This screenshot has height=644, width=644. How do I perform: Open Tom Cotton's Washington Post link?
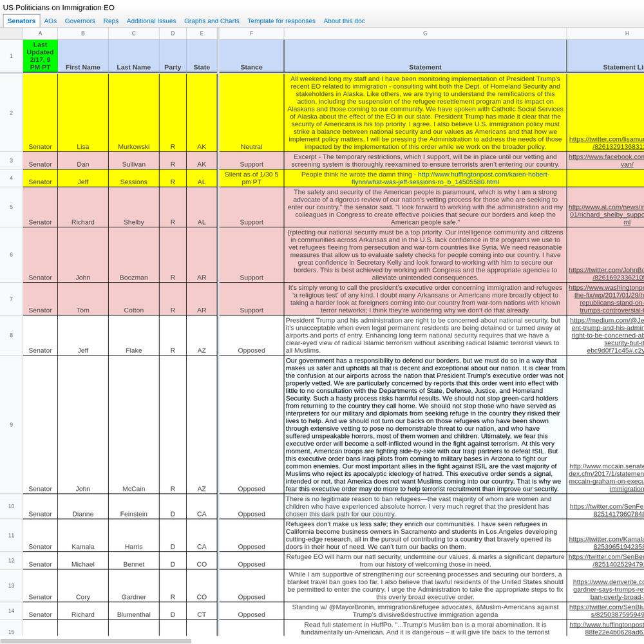coord(606,299)
